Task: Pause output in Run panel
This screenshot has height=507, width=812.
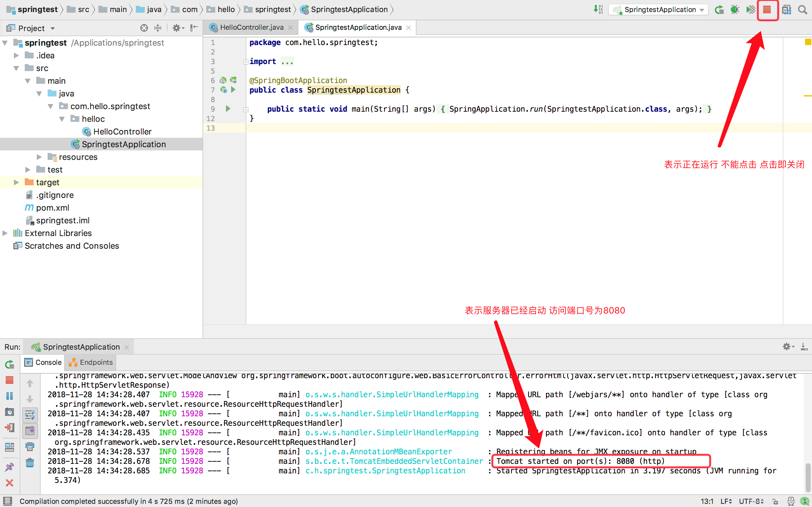Action: [10, 396]
